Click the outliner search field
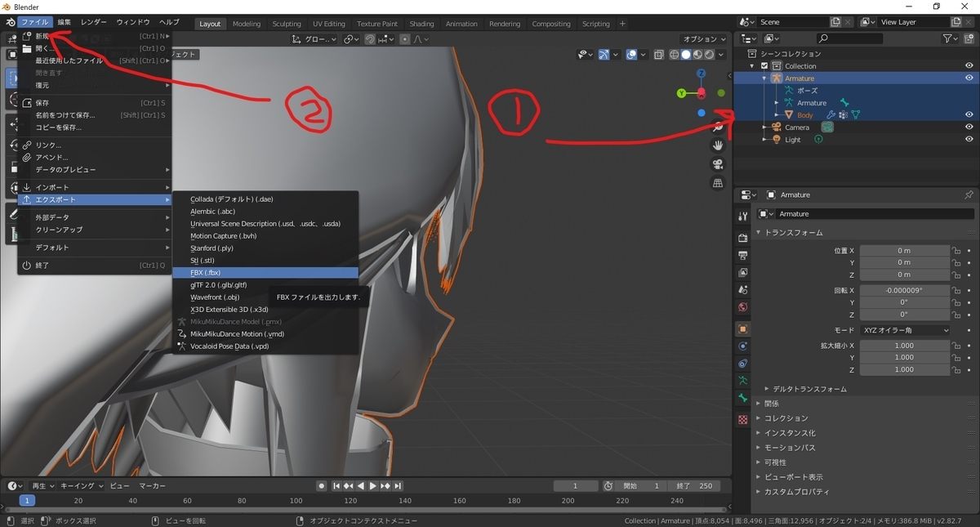 click(849, 38)
